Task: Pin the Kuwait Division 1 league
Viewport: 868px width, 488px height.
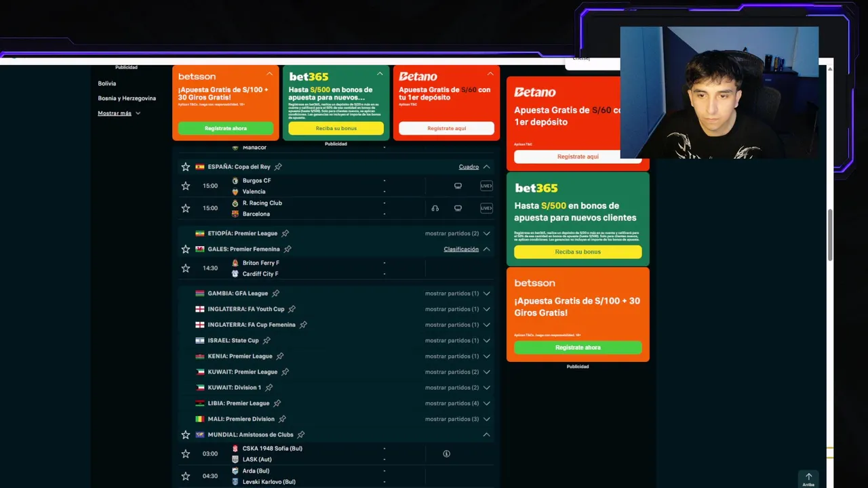Action: click(269, 388)
